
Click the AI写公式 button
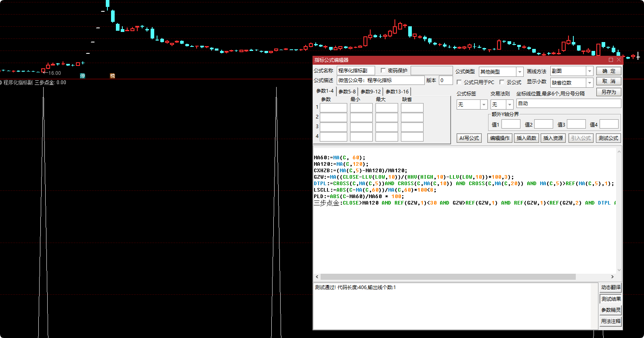coord(469,138)
